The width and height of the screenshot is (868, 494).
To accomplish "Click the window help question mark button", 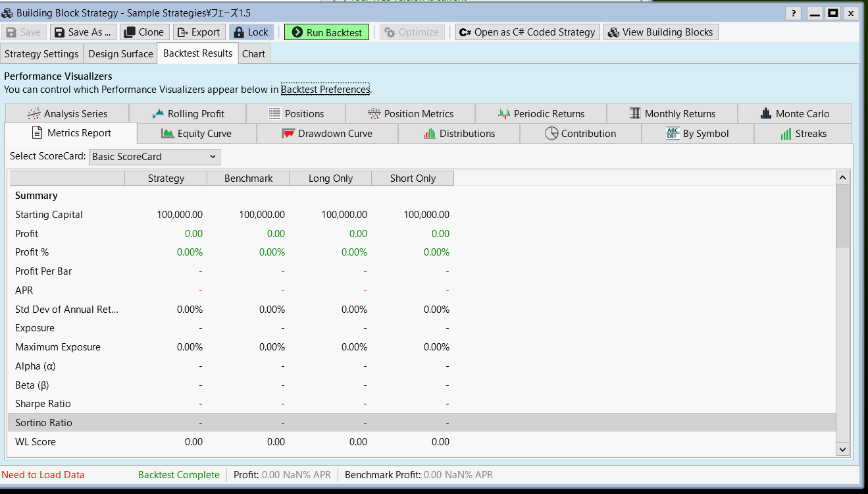I will coord(794,13).
